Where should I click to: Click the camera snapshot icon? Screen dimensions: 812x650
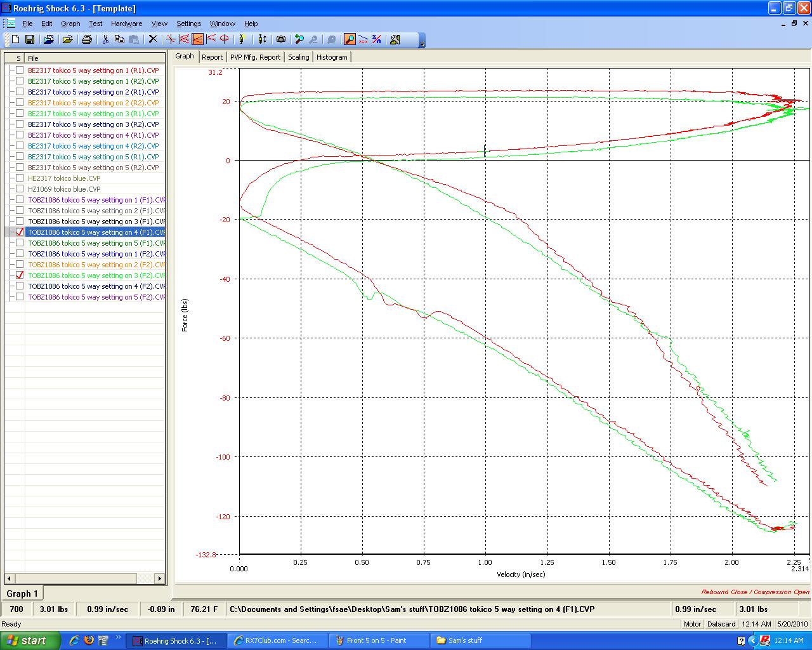pyautogui.click(x=281, y=39)
